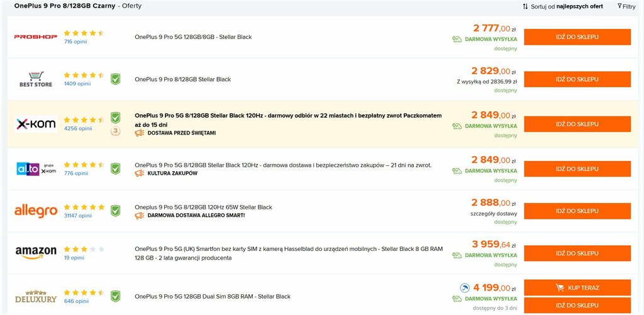Image resolution: width=644 pixels, height=315 pixels.
Task: Click the shield badge in the al.to row
Action: coord(116,169)
